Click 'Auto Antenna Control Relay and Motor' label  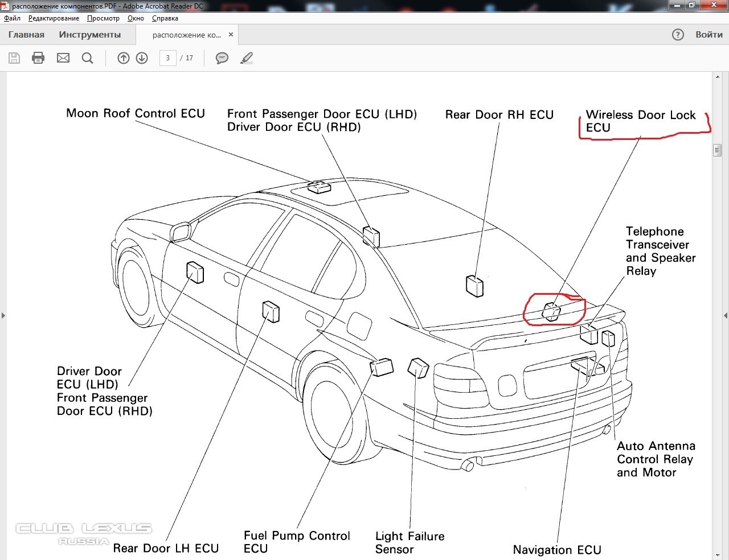tap(656, 459)
